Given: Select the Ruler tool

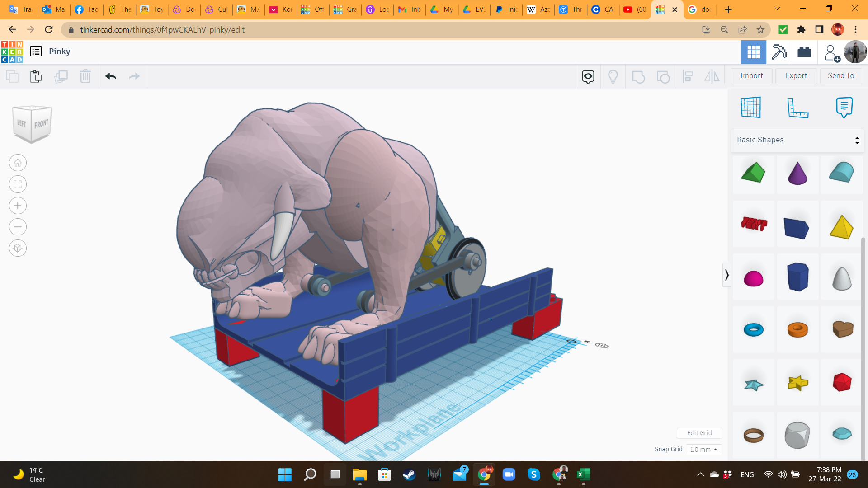Looking at the screenshot, I should (797, 108).
